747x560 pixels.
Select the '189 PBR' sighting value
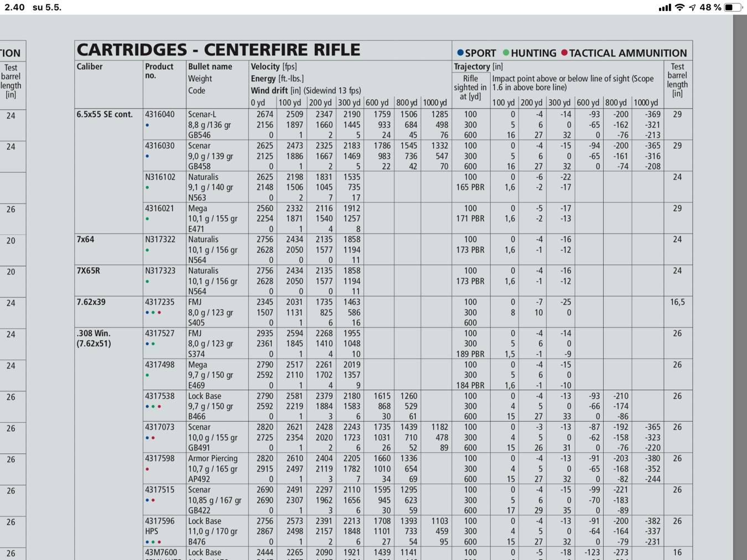(470, 354)
